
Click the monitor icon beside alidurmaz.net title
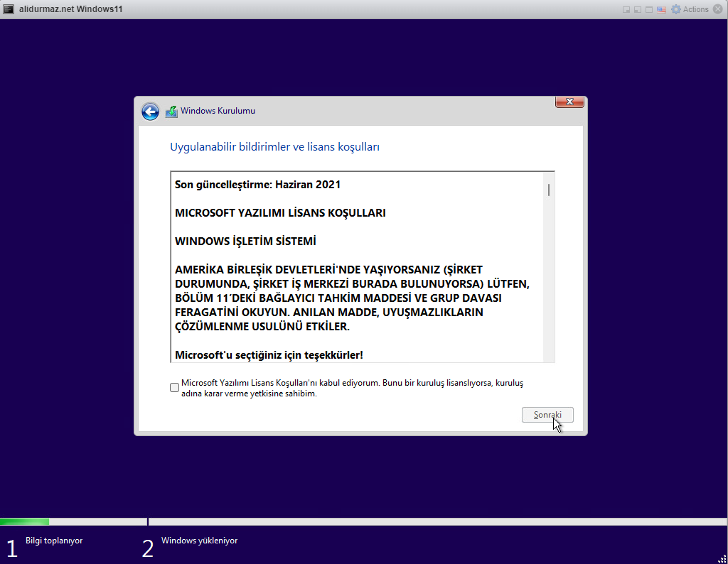9,9
